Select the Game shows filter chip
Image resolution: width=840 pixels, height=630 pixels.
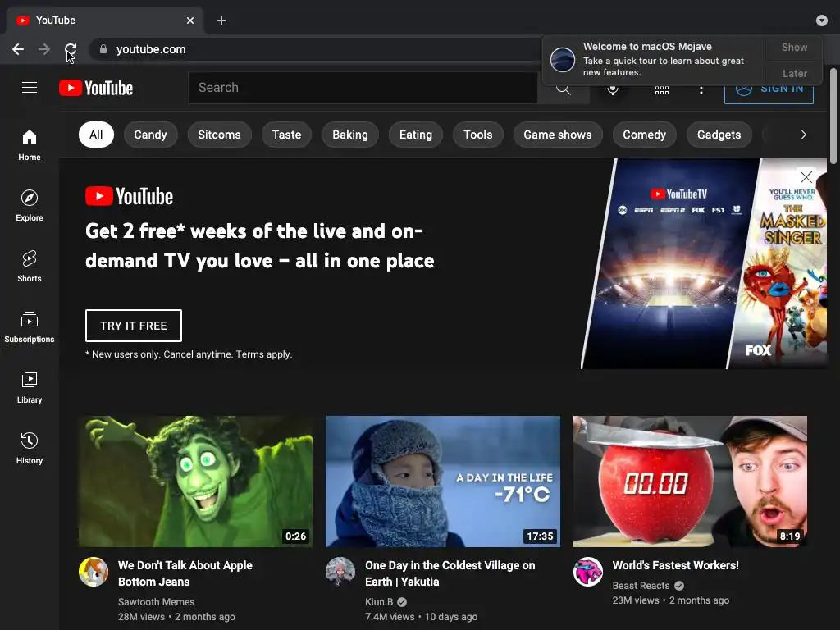pyautogui.click(x=558, y=135)
